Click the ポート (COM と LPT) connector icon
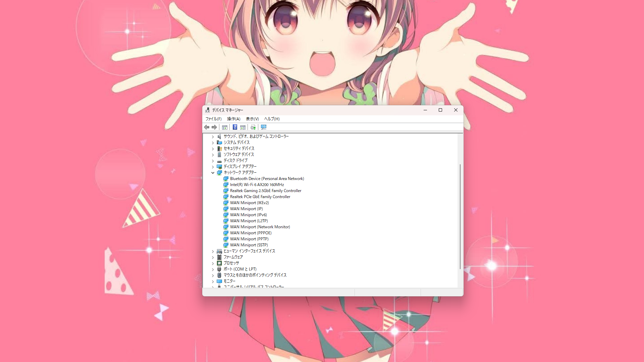 tap(219, 269)
